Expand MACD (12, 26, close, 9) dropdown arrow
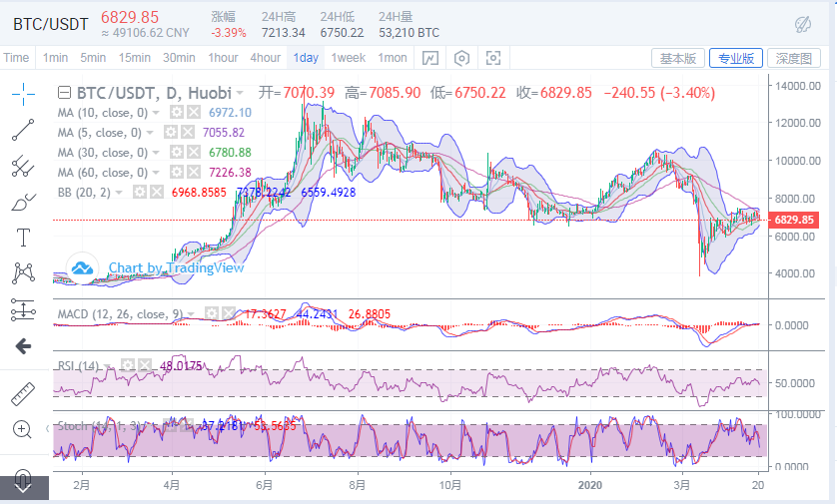837x504 pixels. 191,313
